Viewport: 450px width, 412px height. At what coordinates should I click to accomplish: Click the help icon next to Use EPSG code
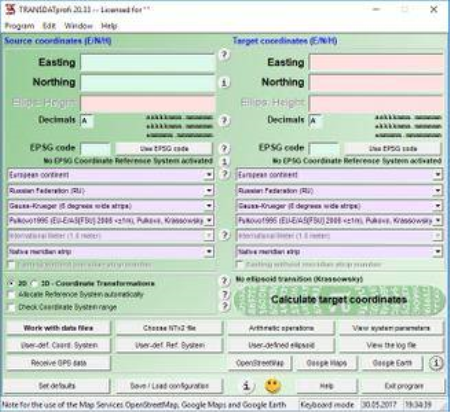(224, 148)
